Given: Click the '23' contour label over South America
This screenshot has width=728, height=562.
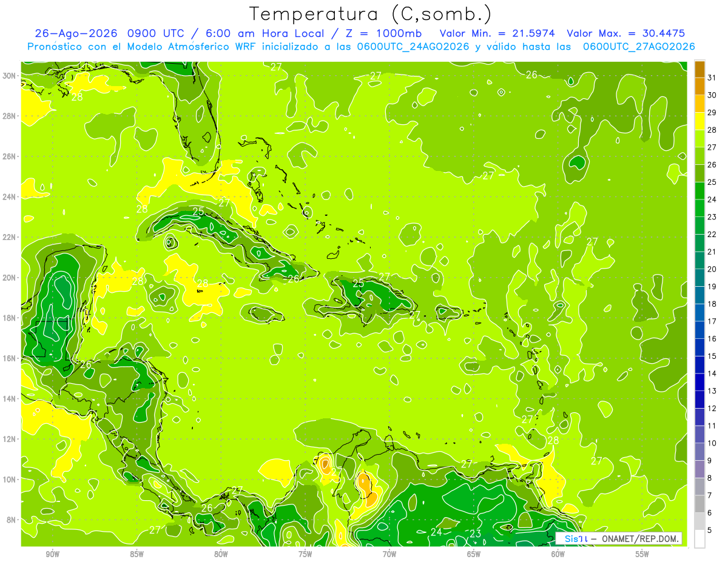Looking at the screenshot, I should point(476,534).
